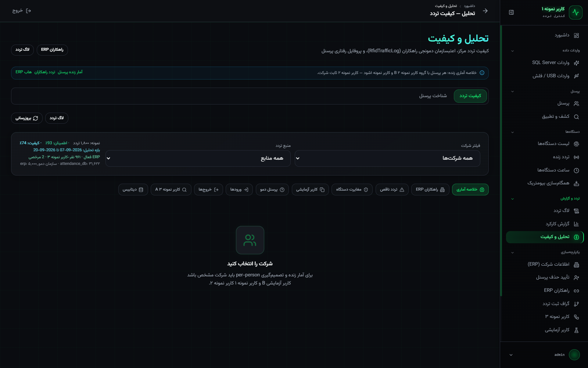Open کشف و تطبیق search icon
588x368 pixels.
coord(576,117)
